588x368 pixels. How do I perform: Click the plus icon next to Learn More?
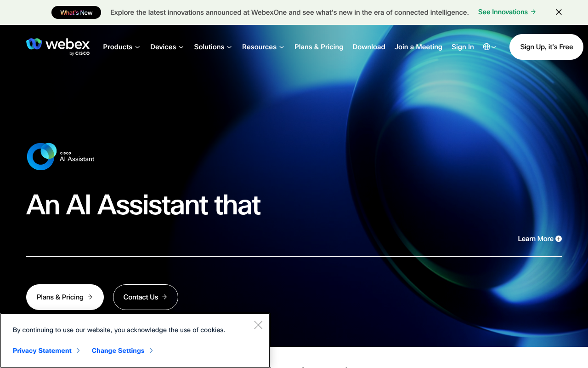(x=558, y=239)
